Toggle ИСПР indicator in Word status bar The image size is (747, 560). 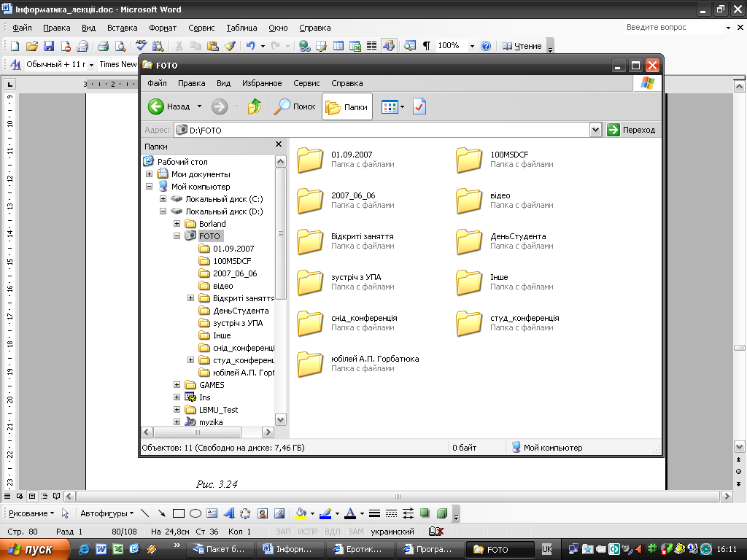click(308, 532)
